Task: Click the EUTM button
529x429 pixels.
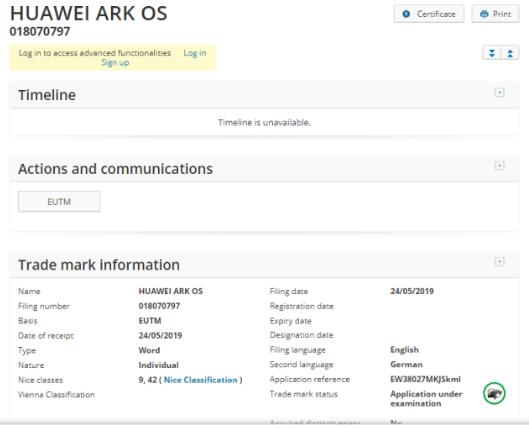Action: tap(59, 202)
